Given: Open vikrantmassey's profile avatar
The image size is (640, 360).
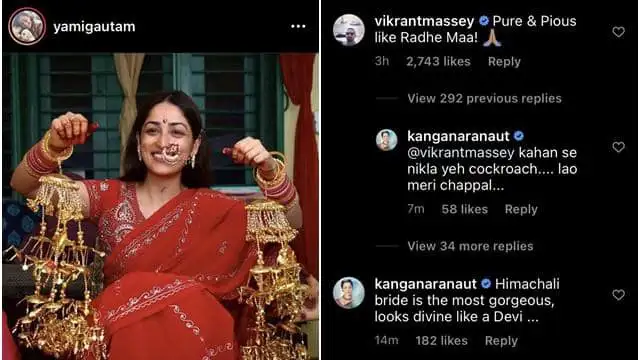Looking at the screenshot, I should pos(349,30).
